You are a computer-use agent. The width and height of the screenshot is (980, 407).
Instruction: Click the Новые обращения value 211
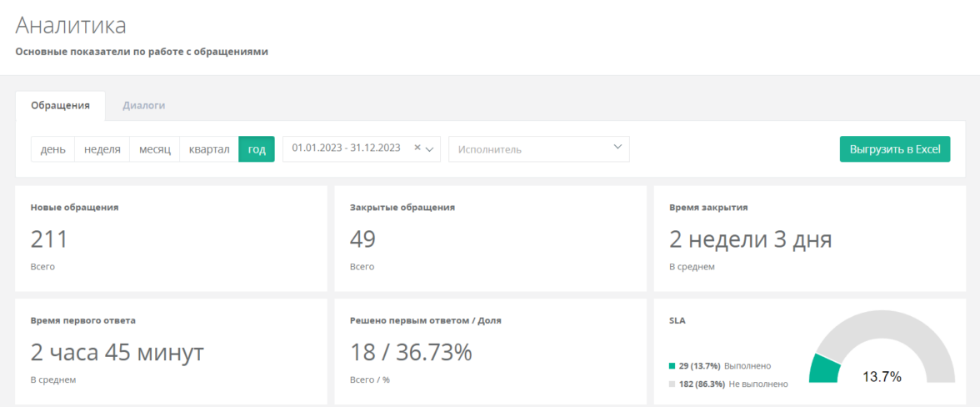pyautogui.click(x=49, y=240)
